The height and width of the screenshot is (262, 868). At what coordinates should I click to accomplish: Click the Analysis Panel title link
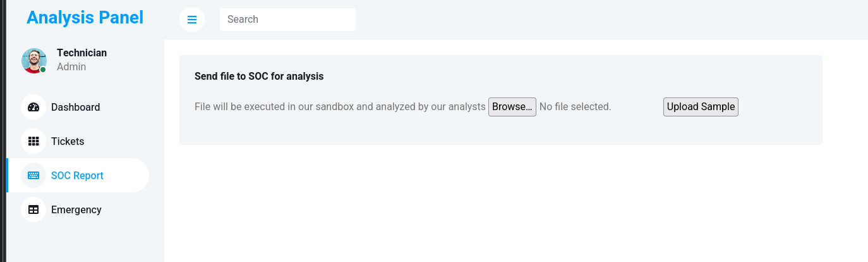point(85,18)
